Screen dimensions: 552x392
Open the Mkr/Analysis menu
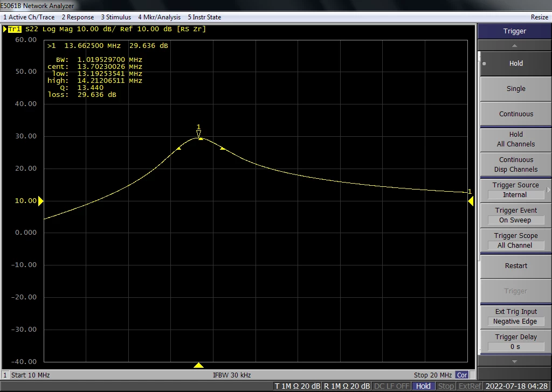[x=159, y=17]
